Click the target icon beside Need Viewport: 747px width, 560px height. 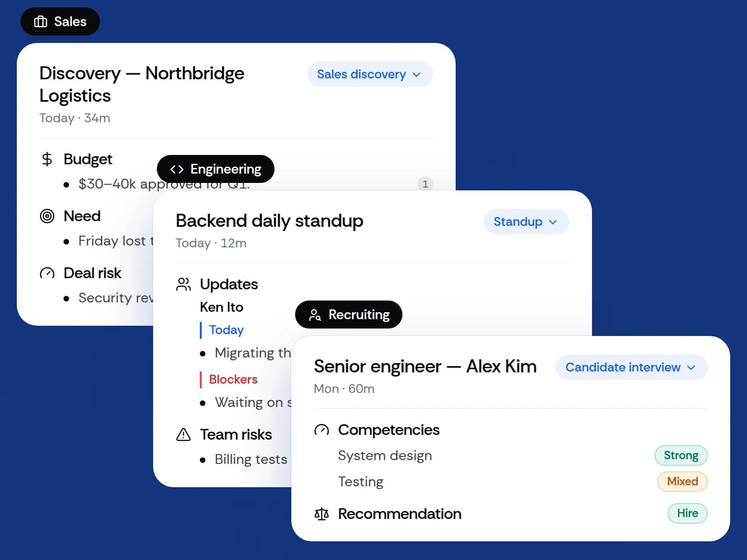[x=47, y=216]
